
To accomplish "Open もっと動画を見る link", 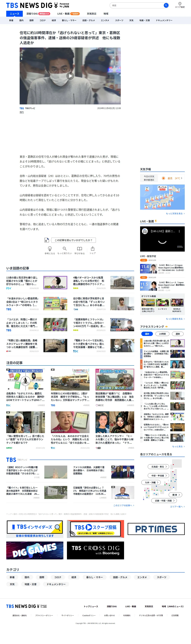I will click(x=175, y=319).
